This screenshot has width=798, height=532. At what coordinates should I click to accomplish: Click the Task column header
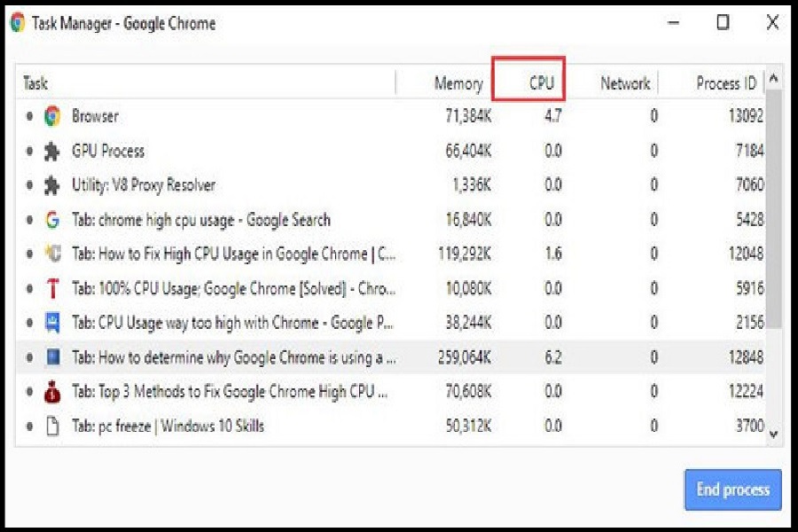(x=35, y=83)
